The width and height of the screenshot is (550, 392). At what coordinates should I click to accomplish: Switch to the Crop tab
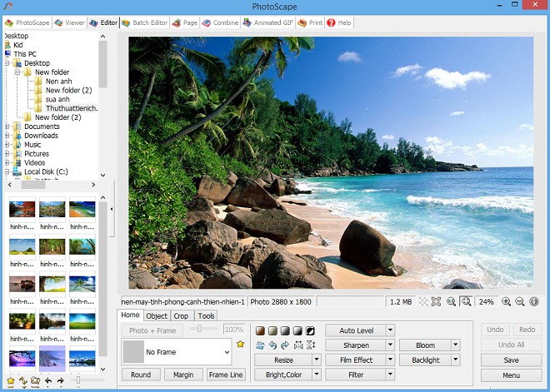point(181,315)
